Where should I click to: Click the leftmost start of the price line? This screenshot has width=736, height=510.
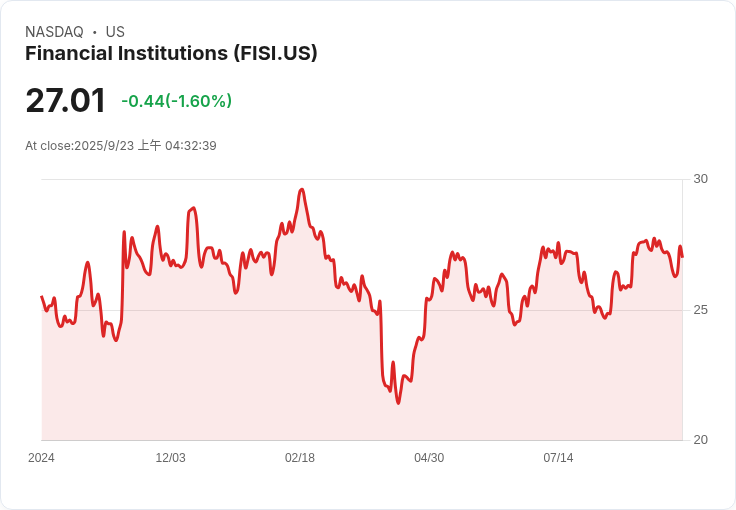41,297
